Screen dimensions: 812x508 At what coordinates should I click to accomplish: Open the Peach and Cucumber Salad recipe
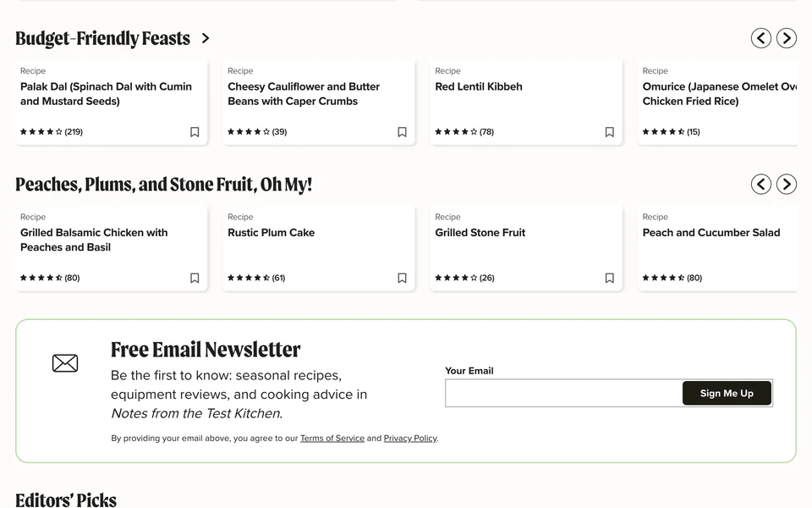click(711, 233)
